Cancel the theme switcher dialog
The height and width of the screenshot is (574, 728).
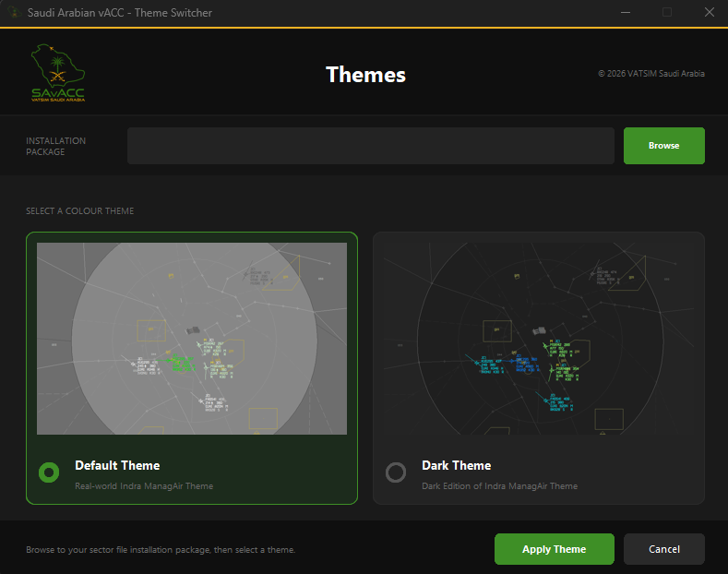click(x=664, y=549)
